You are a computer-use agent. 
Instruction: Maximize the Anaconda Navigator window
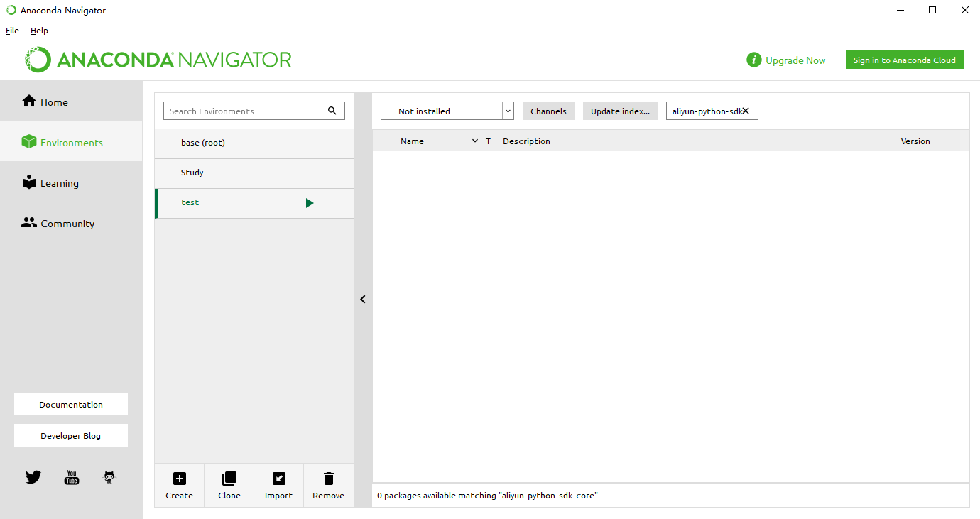click(x=932, y=10)
